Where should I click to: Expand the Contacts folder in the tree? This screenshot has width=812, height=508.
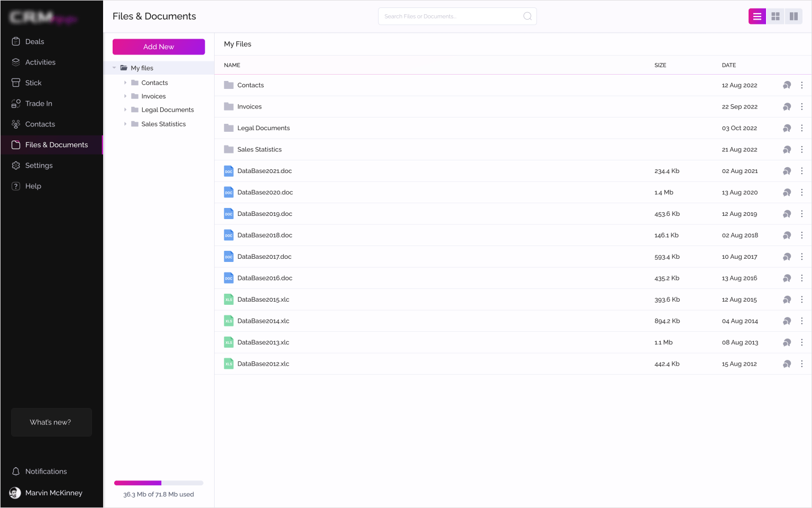[125, 83]
